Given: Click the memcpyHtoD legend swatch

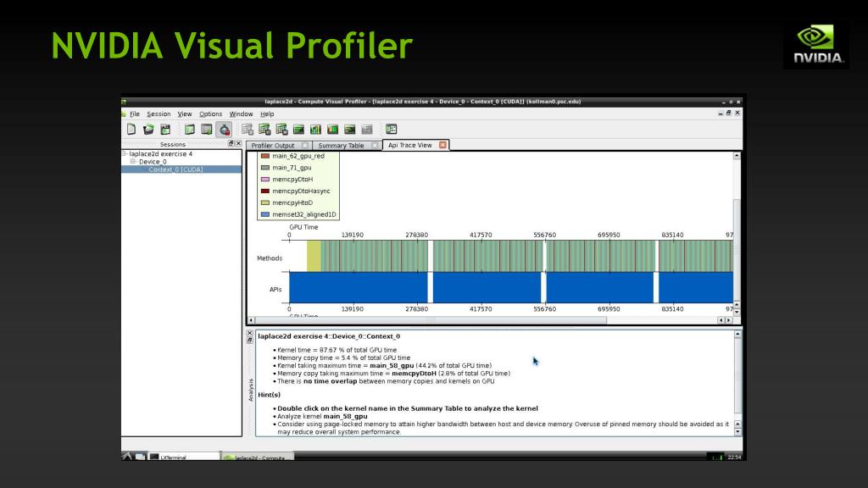Looking at the screenshot, I should tap(265, 202).
